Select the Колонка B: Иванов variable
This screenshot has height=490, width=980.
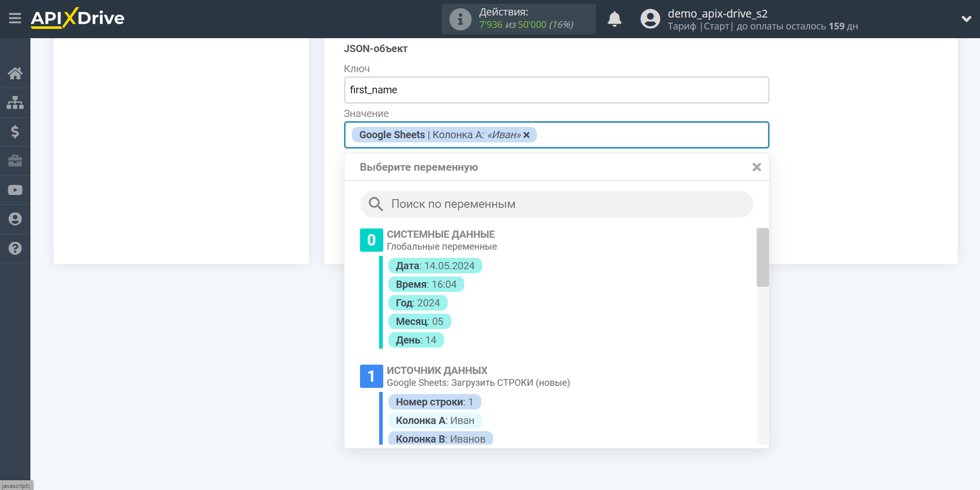click(x=440, y=439)
